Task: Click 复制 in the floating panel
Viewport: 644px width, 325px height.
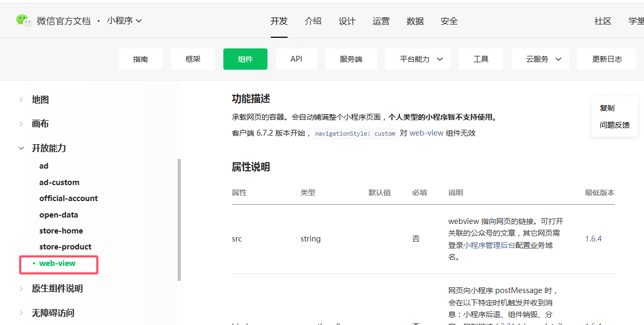Action: pos(607,108)
